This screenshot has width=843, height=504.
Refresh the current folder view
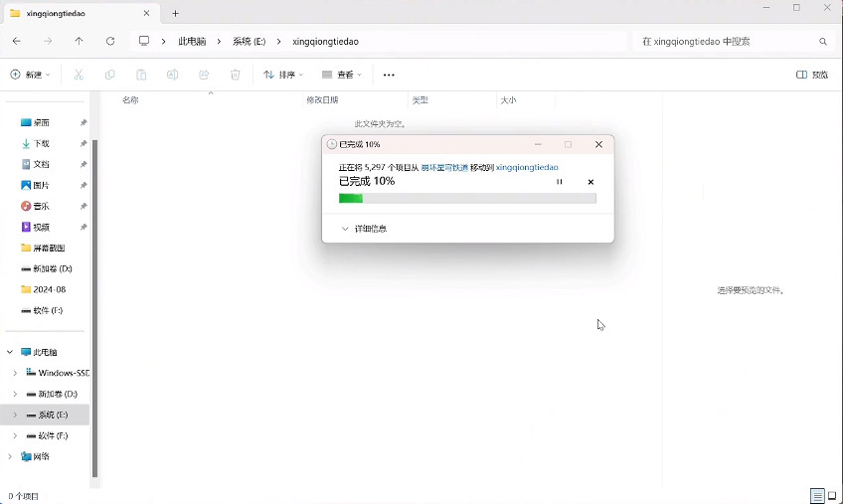tap(110, 42)
